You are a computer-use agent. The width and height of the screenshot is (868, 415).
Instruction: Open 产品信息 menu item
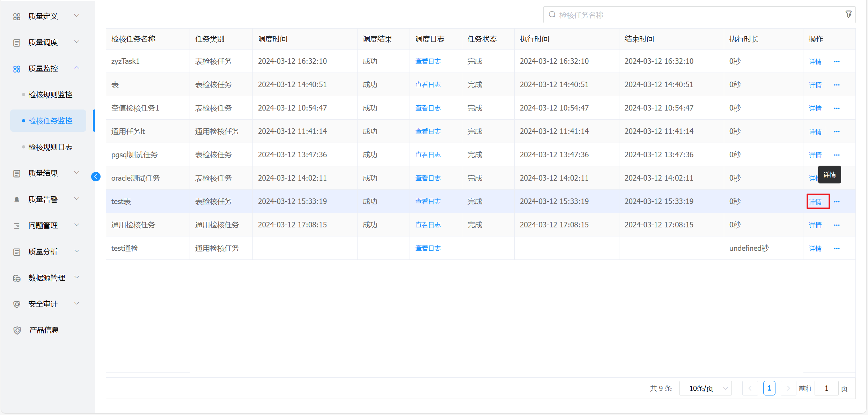[x=44, y=330]
